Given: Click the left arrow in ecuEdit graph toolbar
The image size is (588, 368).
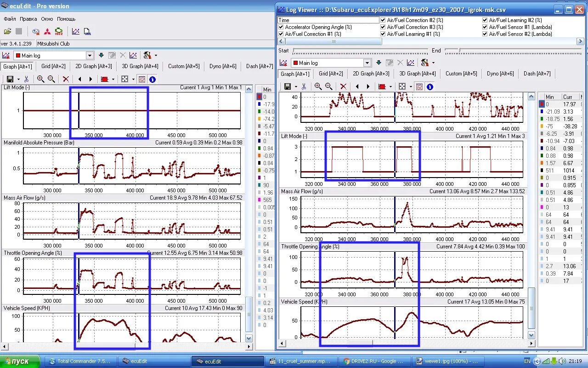Looking at the screenshot, I should 79,79.
